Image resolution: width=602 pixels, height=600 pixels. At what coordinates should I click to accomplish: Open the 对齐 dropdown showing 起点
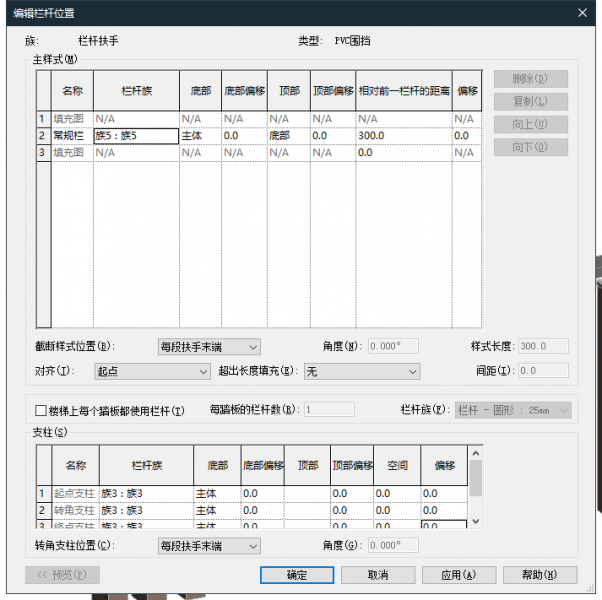tap(152, 372)
